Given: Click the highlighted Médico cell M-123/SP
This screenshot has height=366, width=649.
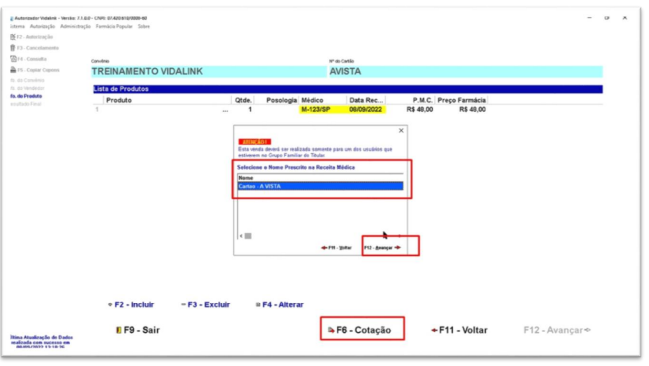Looking at the screenshot, I should (316, 110).
